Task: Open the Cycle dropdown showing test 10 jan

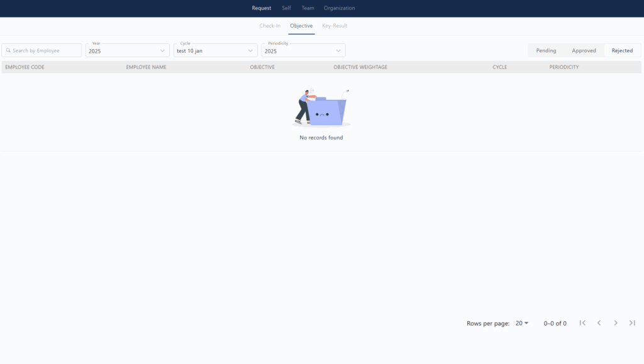Action: 215,50
